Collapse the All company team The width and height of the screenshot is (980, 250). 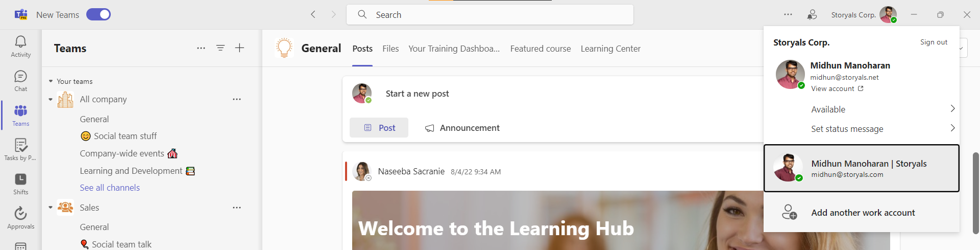51,99
